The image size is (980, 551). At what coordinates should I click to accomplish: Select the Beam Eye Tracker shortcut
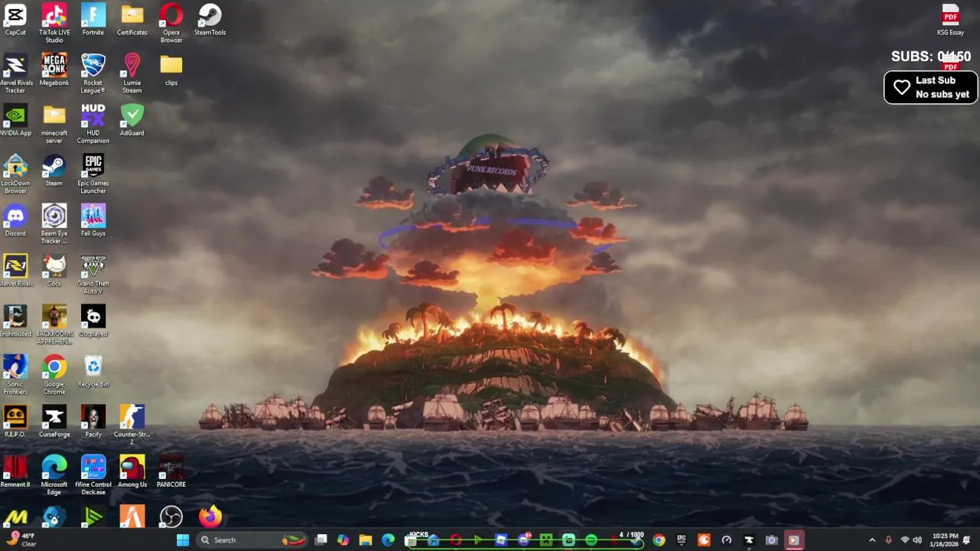tap(54, 224)
